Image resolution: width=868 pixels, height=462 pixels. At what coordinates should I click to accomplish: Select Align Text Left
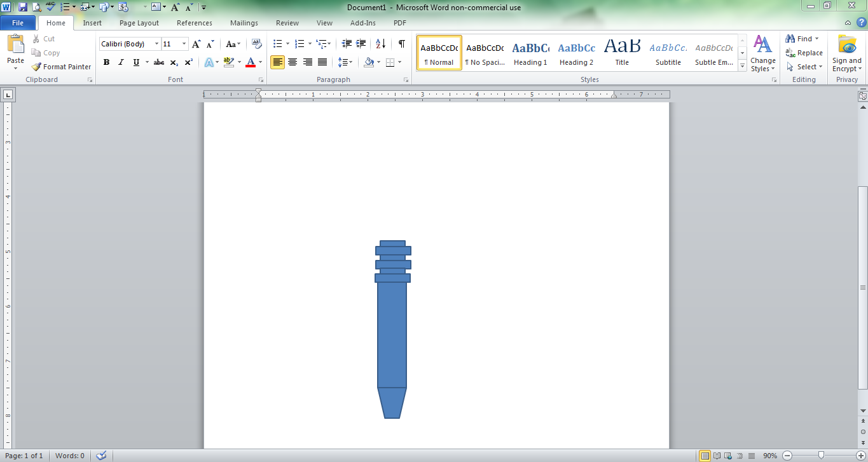click(x=277, y=62)
